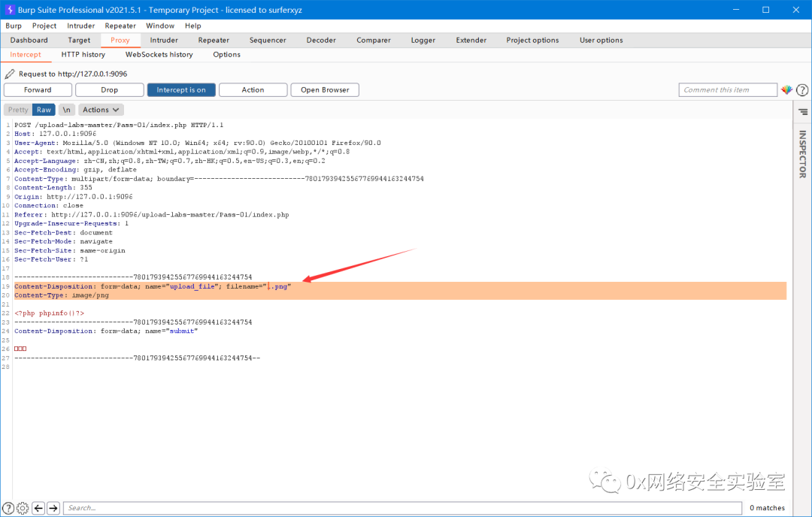Click the Host header line

pos(56,134)
